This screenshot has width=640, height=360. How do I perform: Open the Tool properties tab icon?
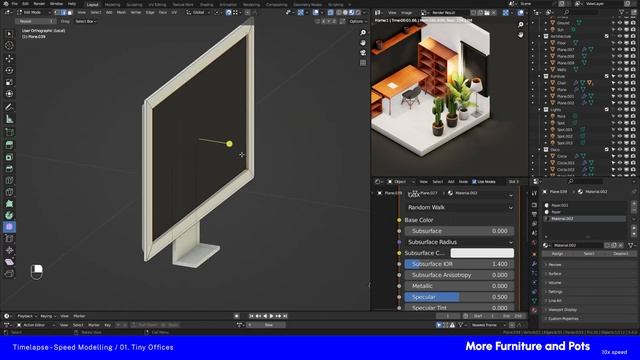(x=534, y=193)
